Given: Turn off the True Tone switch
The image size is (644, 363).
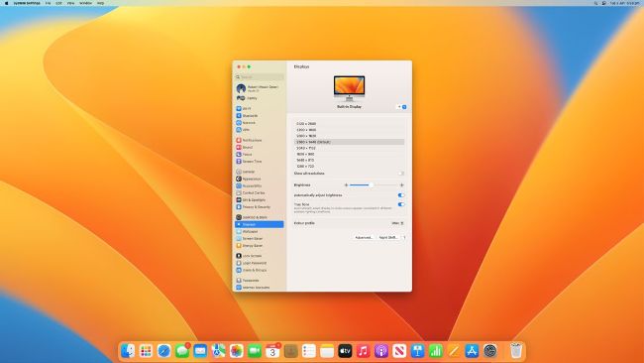Looking at the screenshot, I should point(401,204).
